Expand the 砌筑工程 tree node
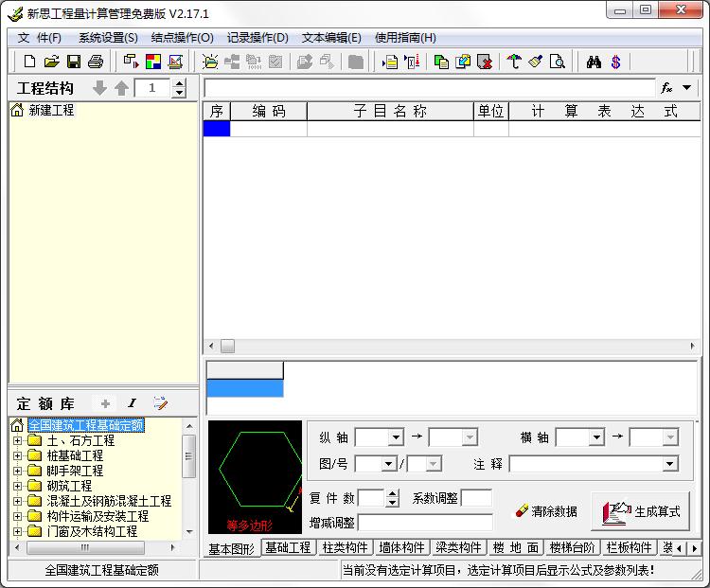Image resolution: width=710 pixels, height=588 pixels. (x=17, y=486)
